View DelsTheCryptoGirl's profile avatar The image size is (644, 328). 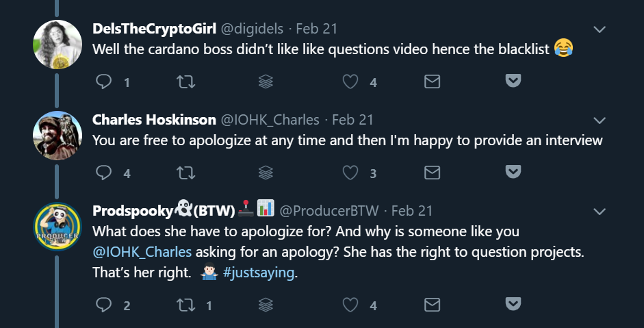tap(57, 44)
